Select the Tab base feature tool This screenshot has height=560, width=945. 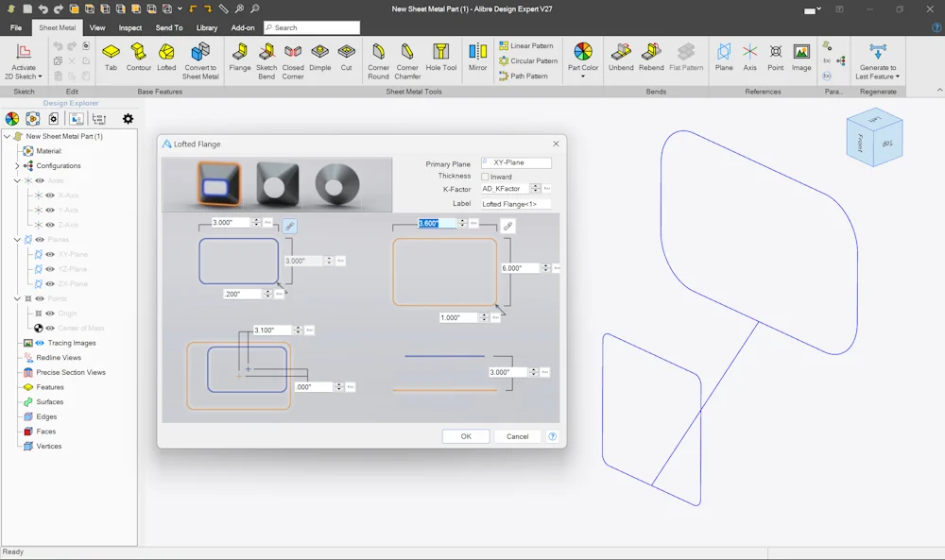[111, 58]
